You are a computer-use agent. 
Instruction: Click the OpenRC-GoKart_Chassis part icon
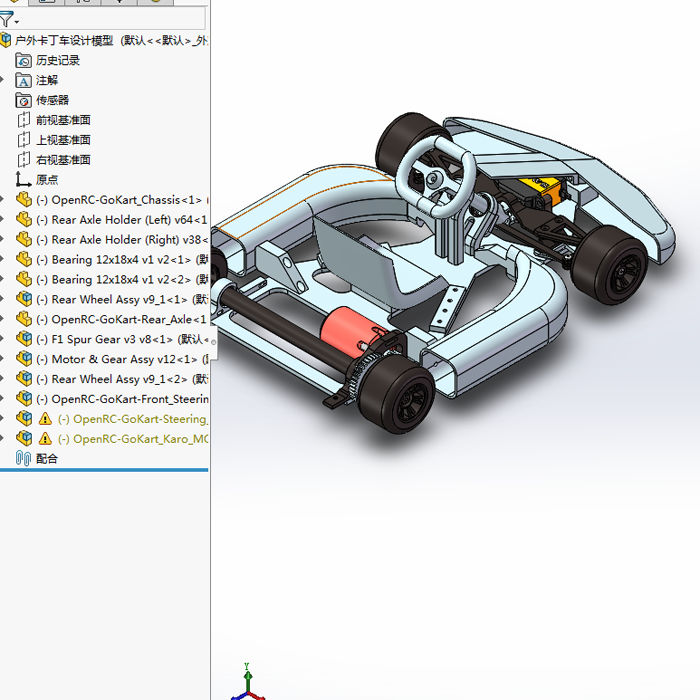coord(24,200)
